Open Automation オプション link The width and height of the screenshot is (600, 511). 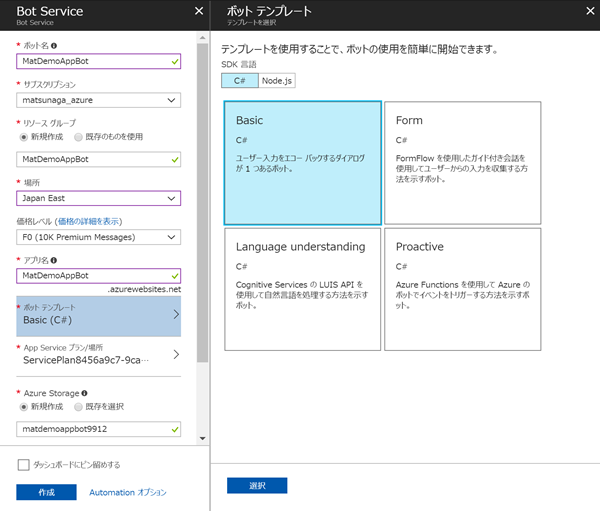click(128, 493)
